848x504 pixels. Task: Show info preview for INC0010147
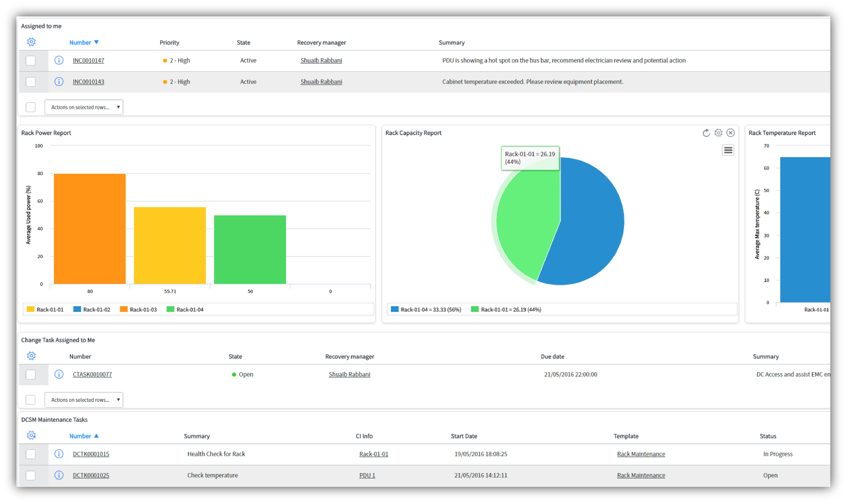(59, 60)
